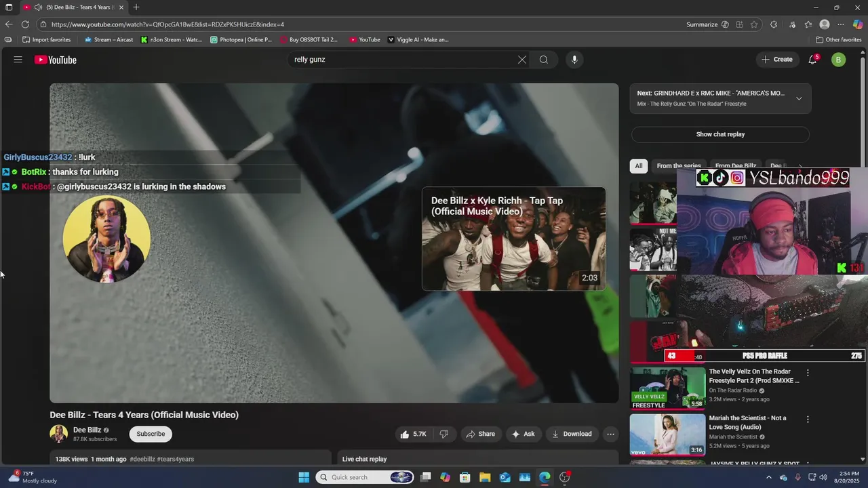
Task: Share the Tears 4 Years video
Action: 480,434
